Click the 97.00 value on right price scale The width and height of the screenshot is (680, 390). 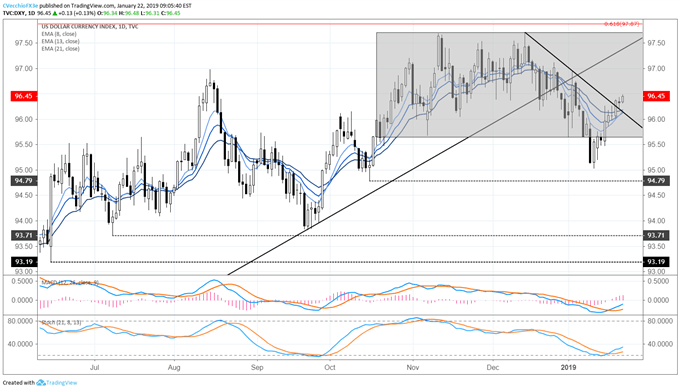656,69
